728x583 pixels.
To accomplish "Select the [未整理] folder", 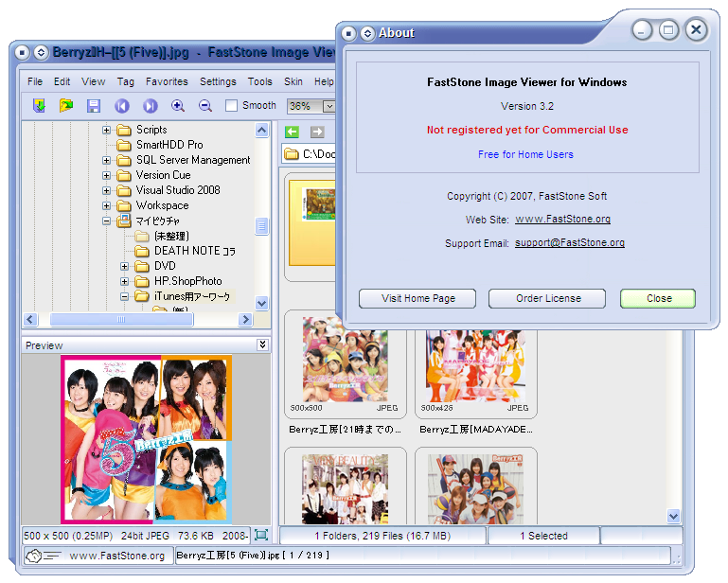I will pyautogui.click(x=171, y=236).
